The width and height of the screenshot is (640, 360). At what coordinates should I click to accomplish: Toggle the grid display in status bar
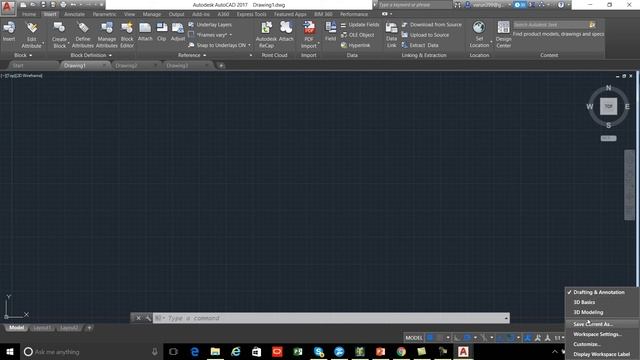(430, 338)
